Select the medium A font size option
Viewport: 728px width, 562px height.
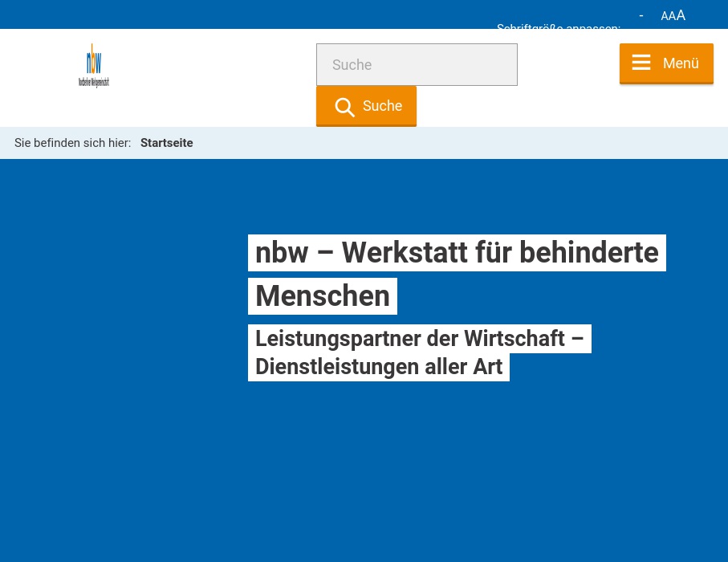coord(672,16)
